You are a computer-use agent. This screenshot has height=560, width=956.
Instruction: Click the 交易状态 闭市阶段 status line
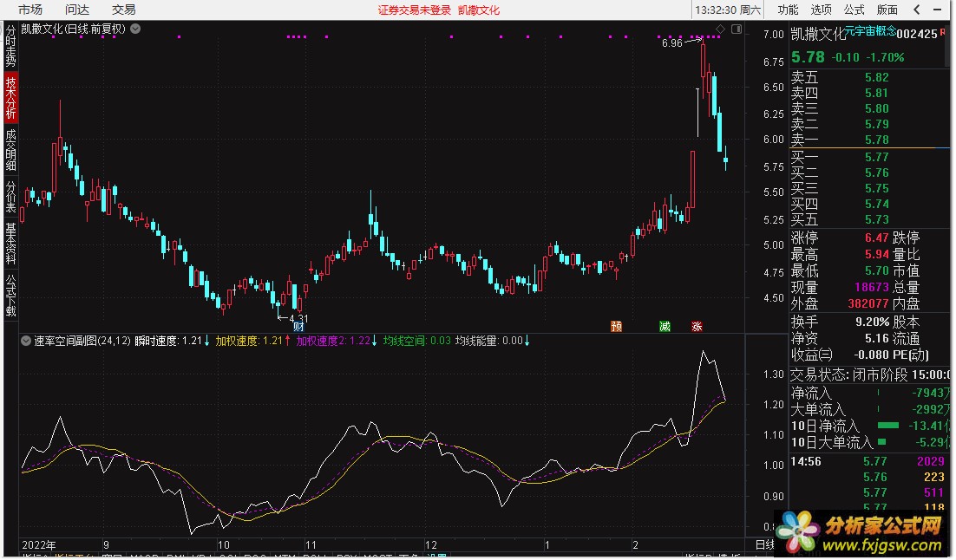pyautogui.click(x=871, y=374)
